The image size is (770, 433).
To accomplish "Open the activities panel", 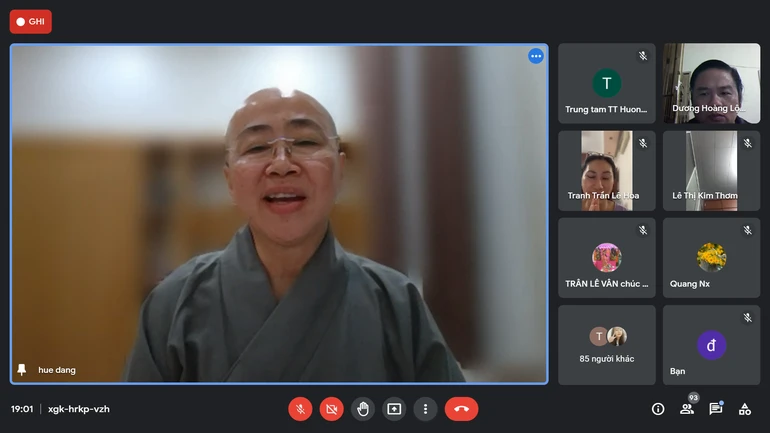I will (x=745, y=408).
